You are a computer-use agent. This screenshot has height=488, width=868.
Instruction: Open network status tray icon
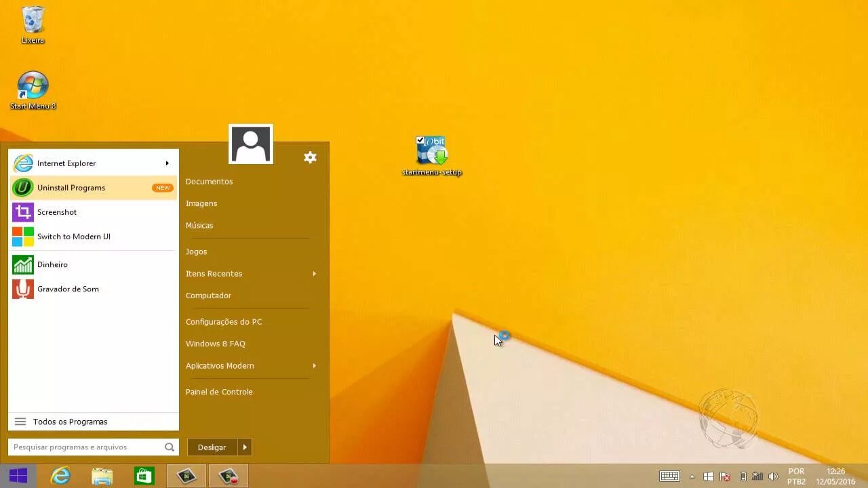pyautogui.click(x=757, y=476)
